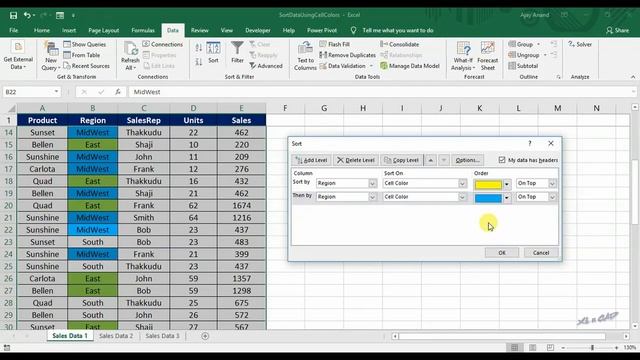The height and width of the screenshot is (360, 640).
Task: Choose From Table
Action: point(82,55)
